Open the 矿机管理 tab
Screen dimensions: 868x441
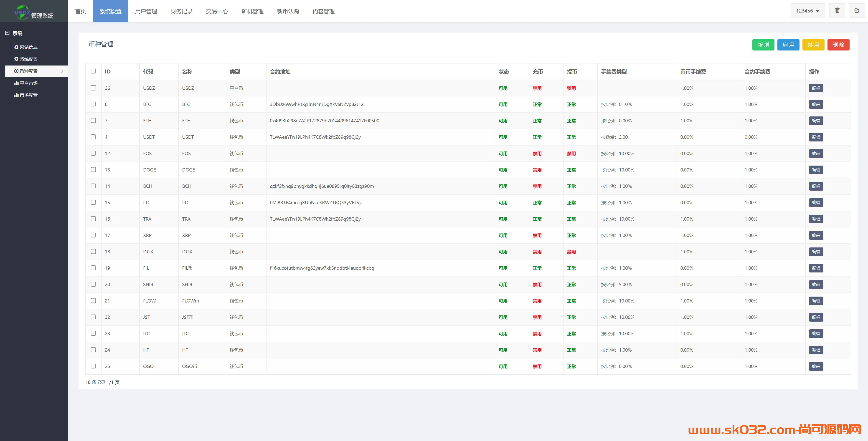tap(252, 11)
